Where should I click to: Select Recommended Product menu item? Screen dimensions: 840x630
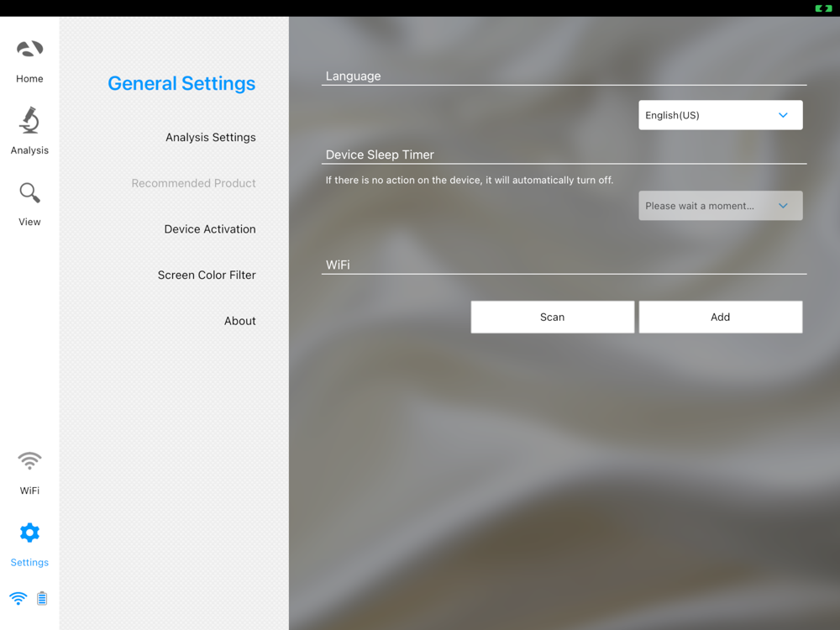click(x=193, y=183)
